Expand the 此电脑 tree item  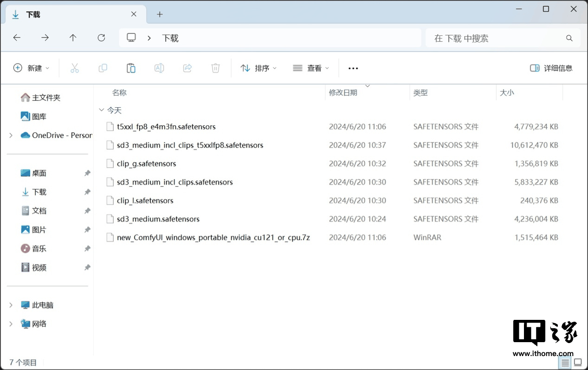coord(10,305)
